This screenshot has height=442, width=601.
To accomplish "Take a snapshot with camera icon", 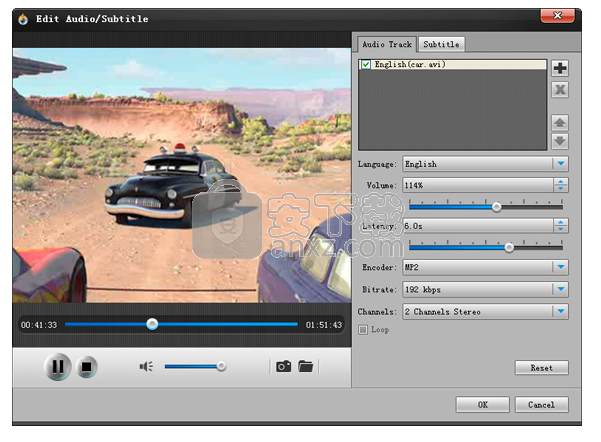I will 283,367.
